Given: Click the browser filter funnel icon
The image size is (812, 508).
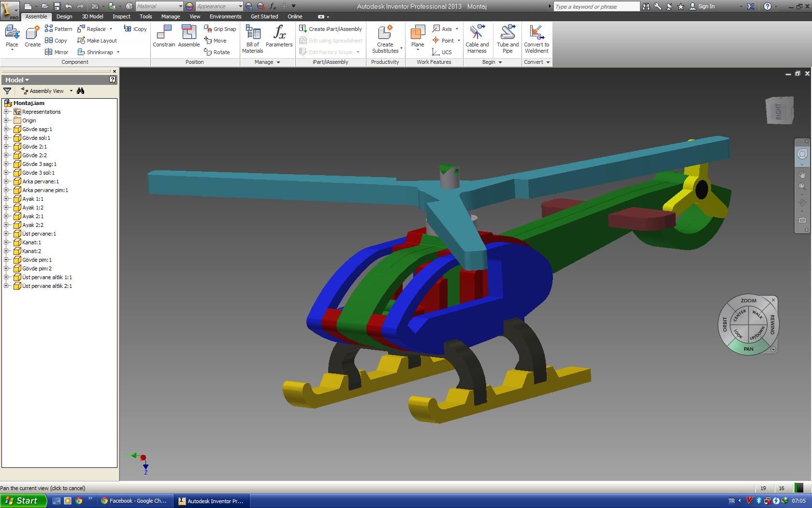Looking at the screenshot, I should [x=7, y=90].
